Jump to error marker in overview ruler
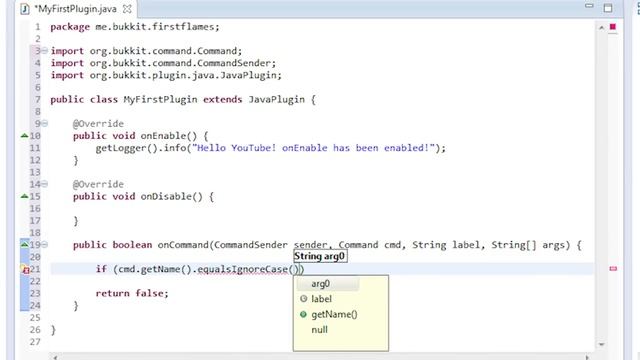This screenshot has width=640, height=360. pyautogui.click(x=613, y=269)
